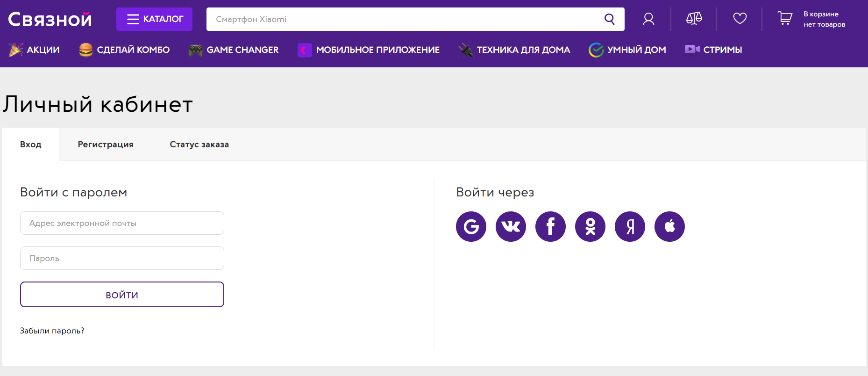Click the Связной logo

[50, 19]
